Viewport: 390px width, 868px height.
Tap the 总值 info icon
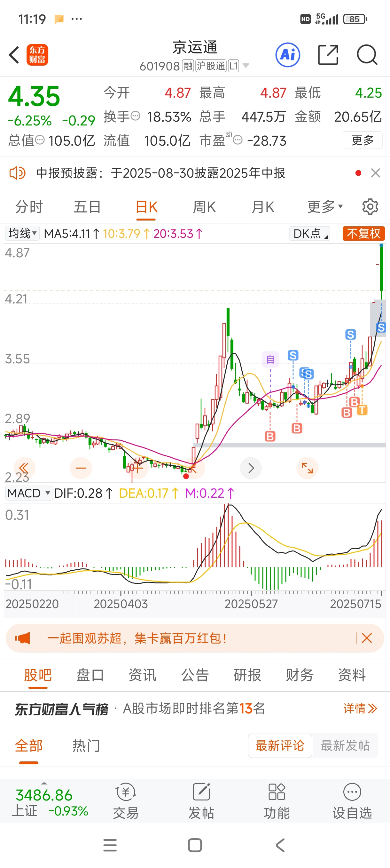[40, 140]
